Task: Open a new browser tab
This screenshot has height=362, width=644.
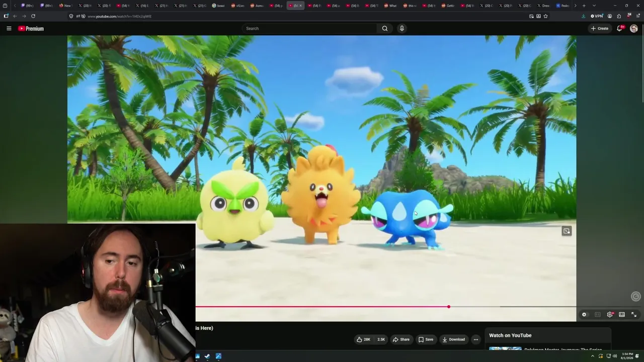Action: click(x=584, y=6)
